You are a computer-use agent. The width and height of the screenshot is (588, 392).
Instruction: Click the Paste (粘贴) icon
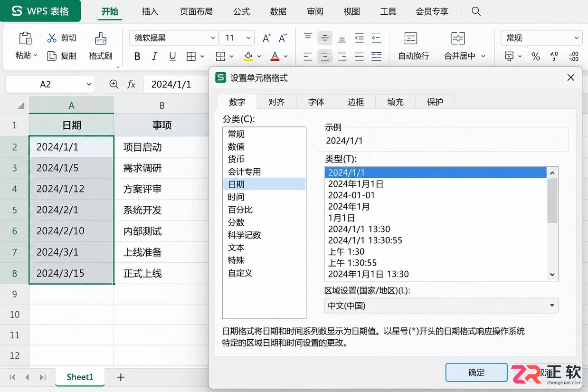[x=25, y=38]
